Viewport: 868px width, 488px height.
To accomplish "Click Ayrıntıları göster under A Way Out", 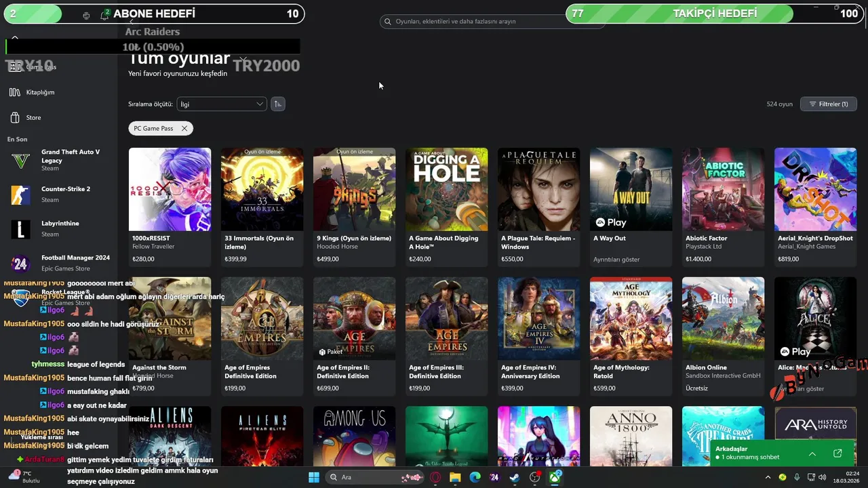I will (x=616, y=260).
